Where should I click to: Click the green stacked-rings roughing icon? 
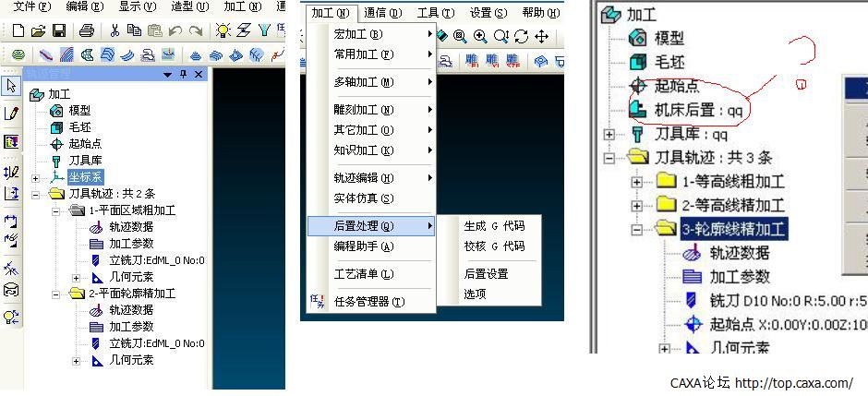[x=19, y=54]
